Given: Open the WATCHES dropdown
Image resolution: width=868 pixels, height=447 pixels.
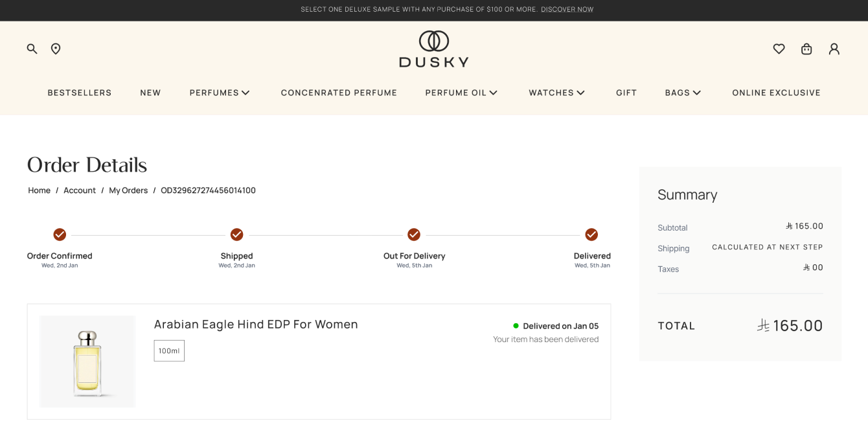Looking at the screenshot, I should pyautogui.click(x=556, y=93).
